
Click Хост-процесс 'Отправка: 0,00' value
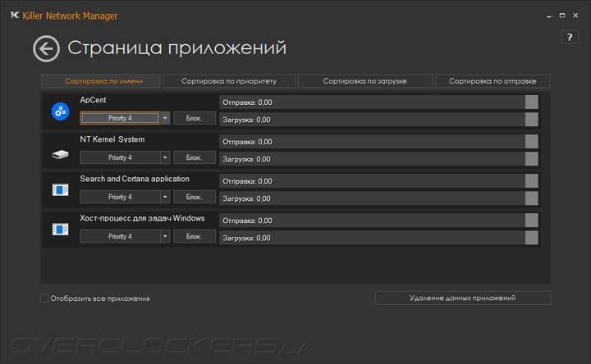[247, 221]
